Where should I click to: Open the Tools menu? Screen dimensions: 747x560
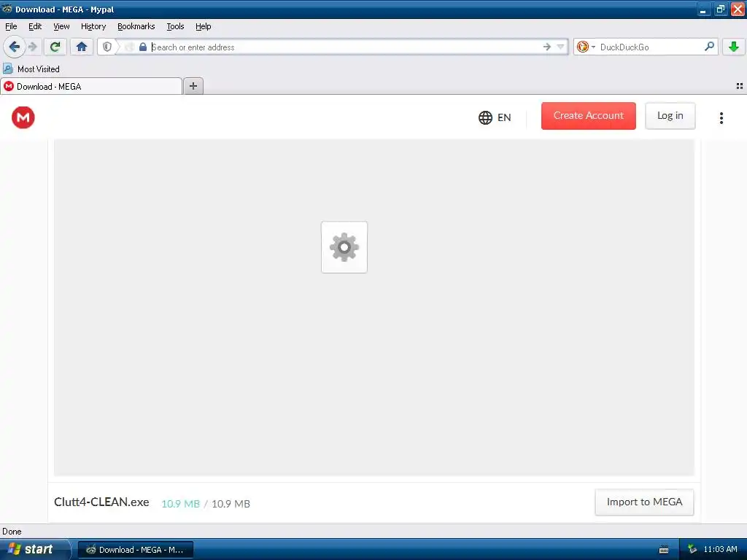tap(175, 26)
